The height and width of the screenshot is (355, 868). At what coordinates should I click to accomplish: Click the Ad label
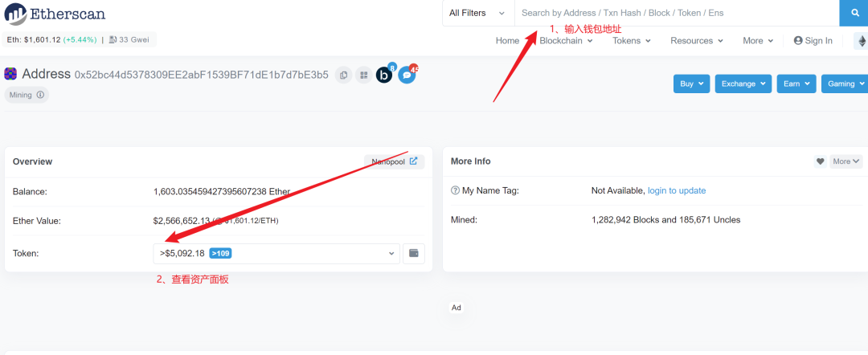(x=457, y=308)
